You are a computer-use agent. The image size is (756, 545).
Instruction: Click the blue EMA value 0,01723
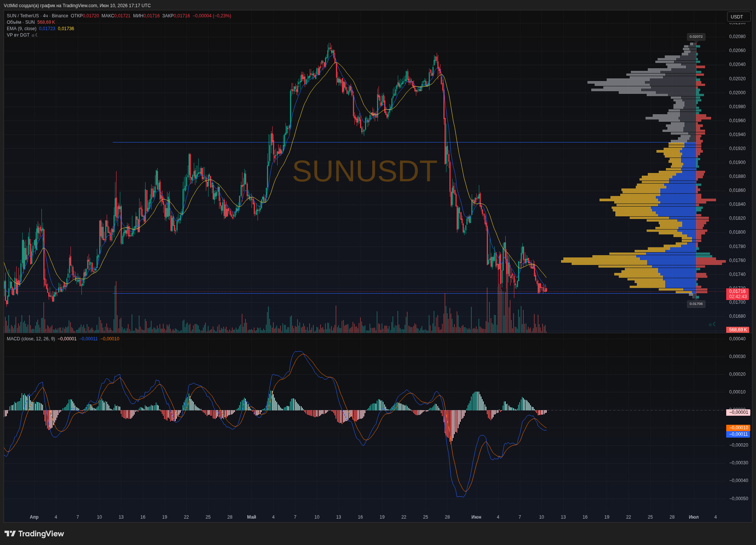(x=47, y=29)
